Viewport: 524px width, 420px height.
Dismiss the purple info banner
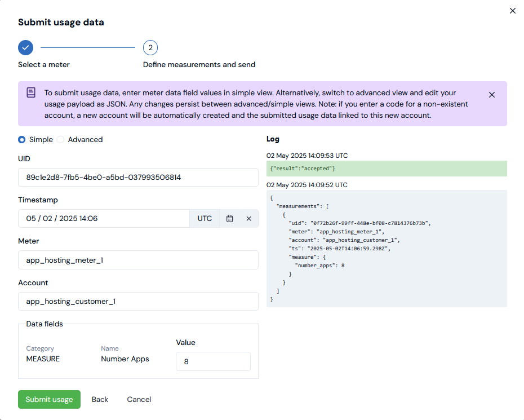coord(492,95)
